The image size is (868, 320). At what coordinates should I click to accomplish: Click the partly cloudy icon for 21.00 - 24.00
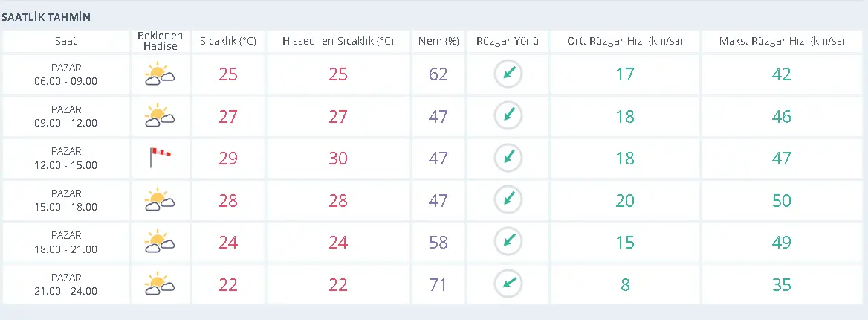(160, 284)
